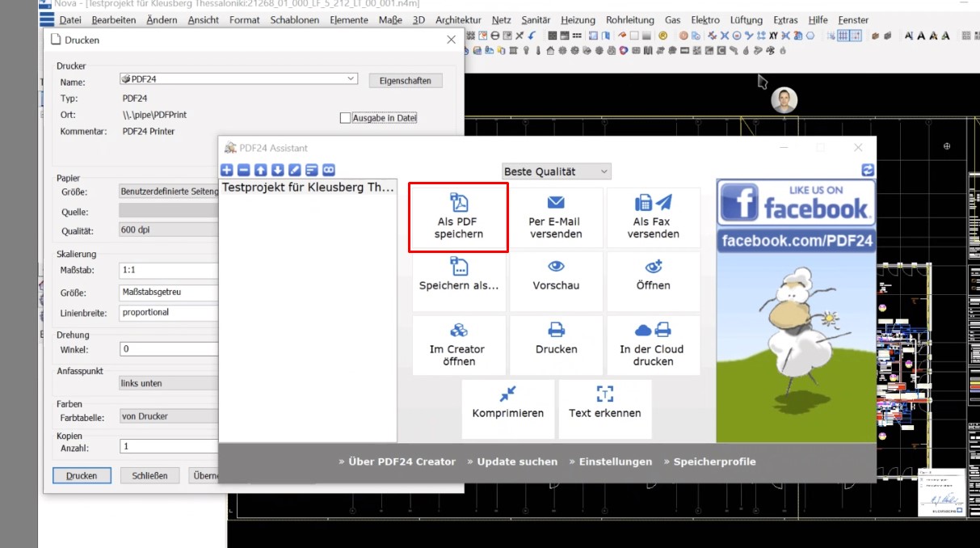Viewport: 980px width, 548px height.
Task: Click the XY icon in the Nova toolbar
Action: pyautogui.click(x=773, y=36)
